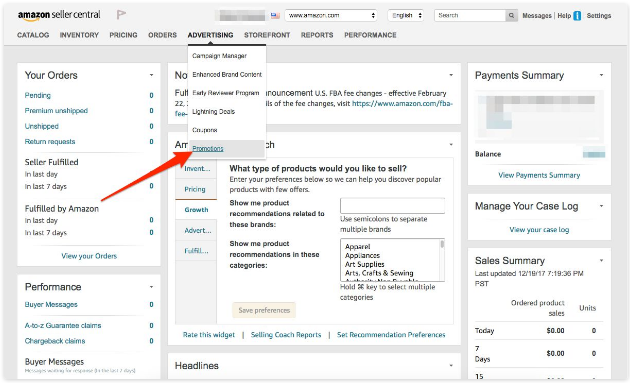Open the REPORTS menu
This screenshot has width=630, height=383.
click(x=317, y=35)
